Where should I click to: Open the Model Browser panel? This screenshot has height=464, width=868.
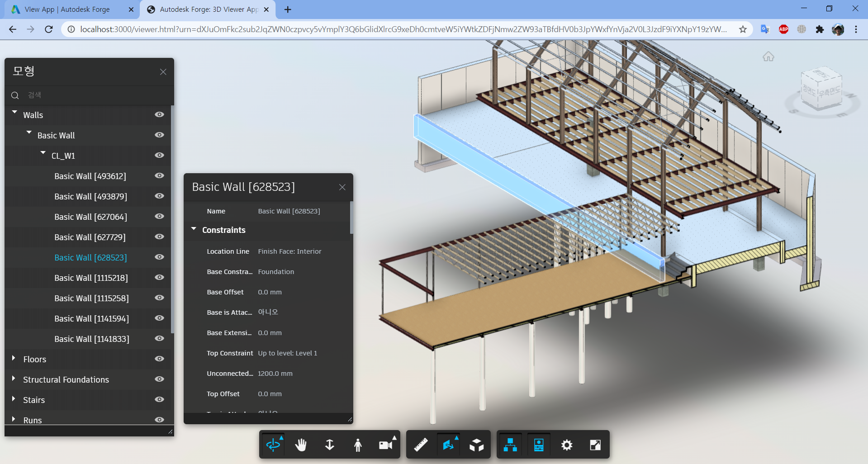pos(510,445)
